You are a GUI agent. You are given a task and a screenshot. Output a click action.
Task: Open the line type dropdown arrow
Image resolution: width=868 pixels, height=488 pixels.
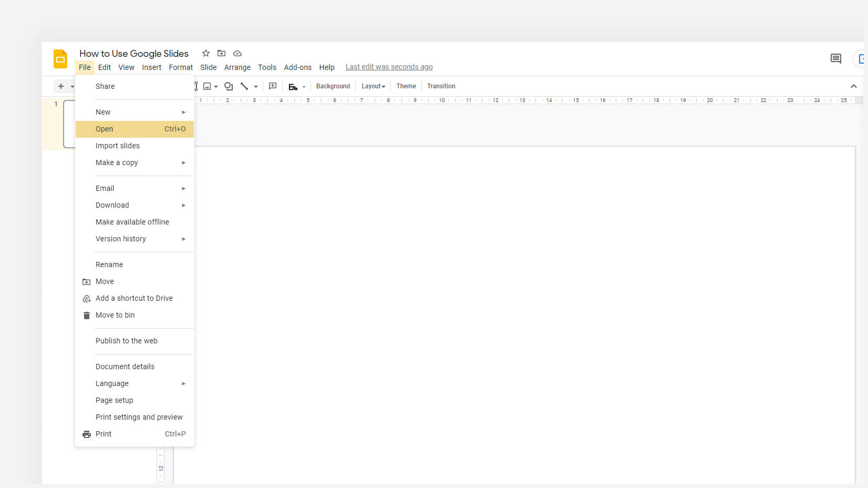[x=256, y=87]
